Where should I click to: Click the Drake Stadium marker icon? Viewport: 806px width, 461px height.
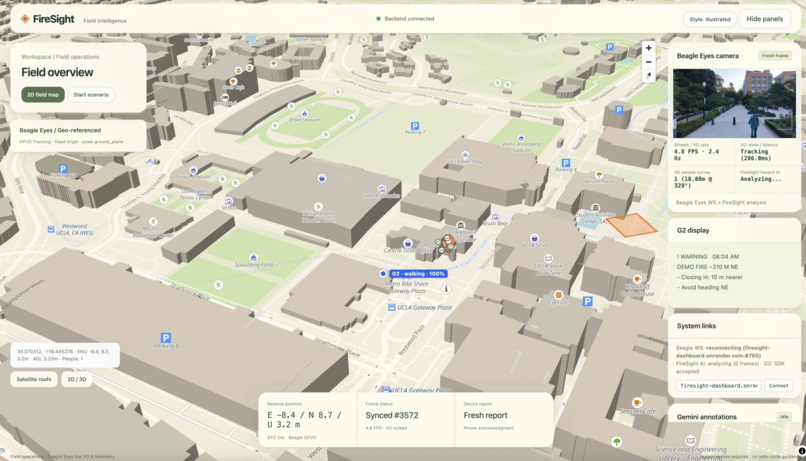coord(304,113)
